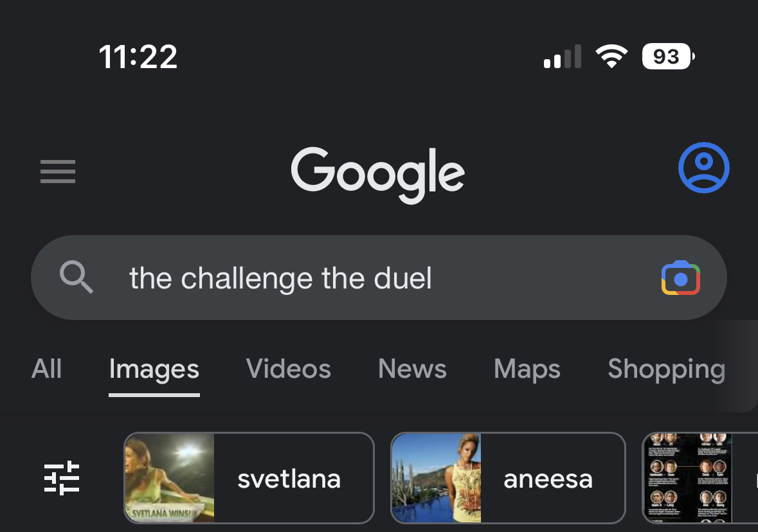Open Google Lens camera search
Viewport: 758px width, 532px height.
tap(681, 278)
